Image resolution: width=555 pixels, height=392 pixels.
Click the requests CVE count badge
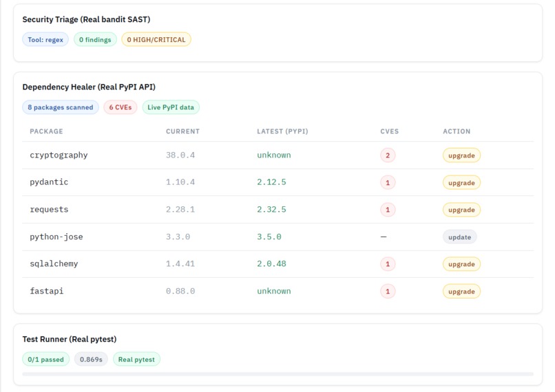[x=388, y=210]
